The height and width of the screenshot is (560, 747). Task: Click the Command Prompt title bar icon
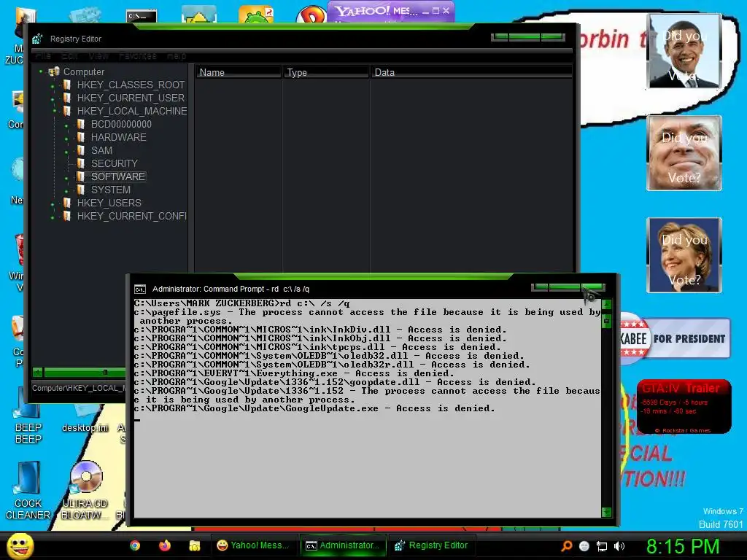click(139, 289)
